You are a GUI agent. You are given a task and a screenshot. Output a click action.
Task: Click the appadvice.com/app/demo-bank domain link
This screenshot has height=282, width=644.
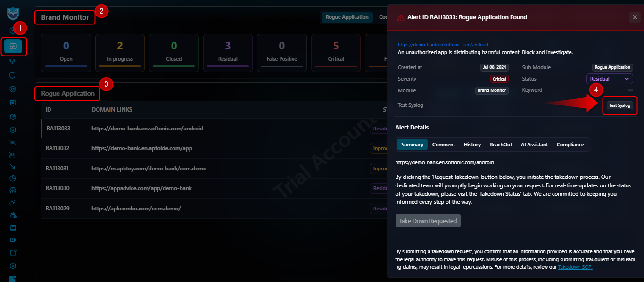(x=141, y=188)
